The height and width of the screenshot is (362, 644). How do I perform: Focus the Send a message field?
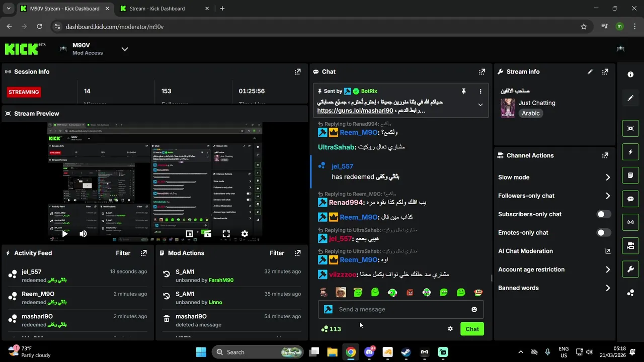pos(400,309)
